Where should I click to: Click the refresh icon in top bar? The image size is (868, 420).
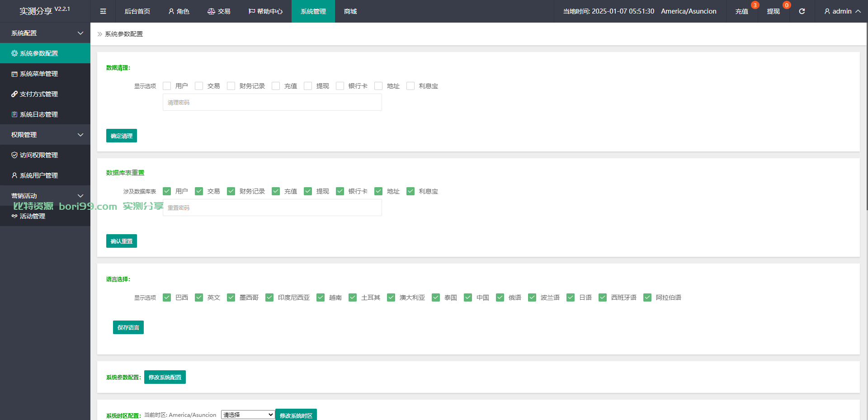coord(802,11)
